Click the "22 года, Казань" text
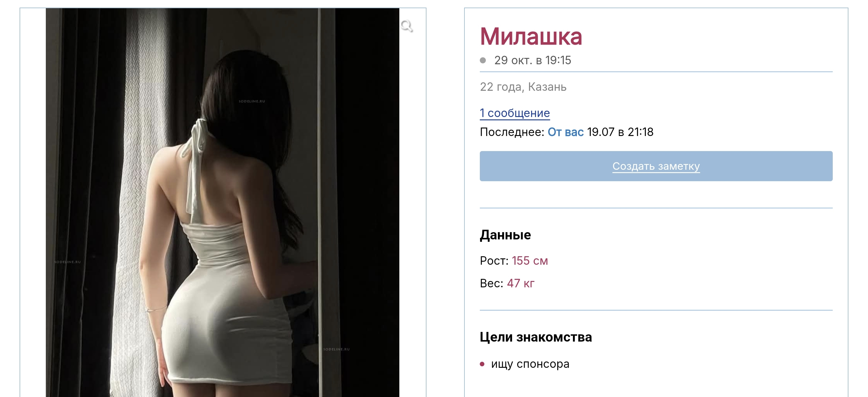 (523, 87)
